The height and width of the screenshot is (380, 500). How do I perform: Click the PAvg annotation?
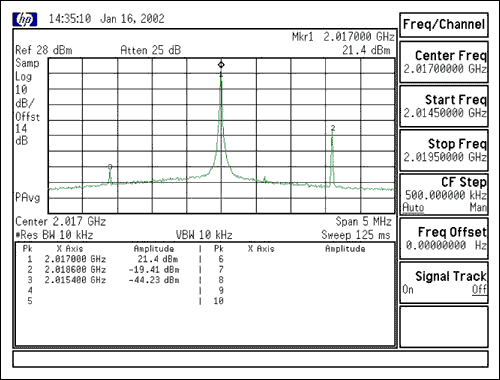click(x=28, y=198)
